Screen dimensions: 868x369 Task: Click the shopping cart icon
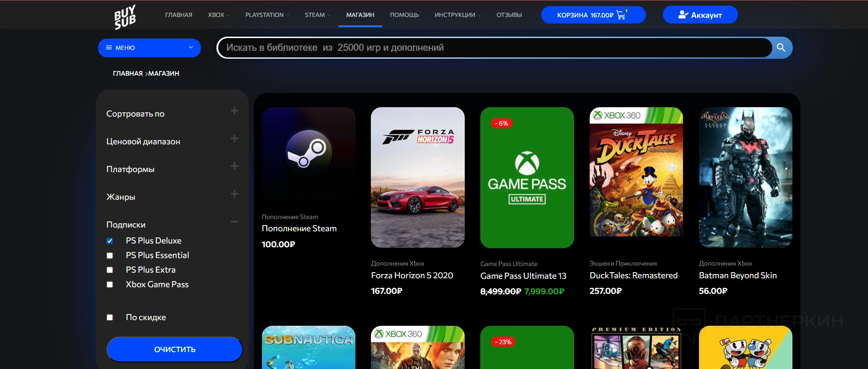[x=622, y=15]
